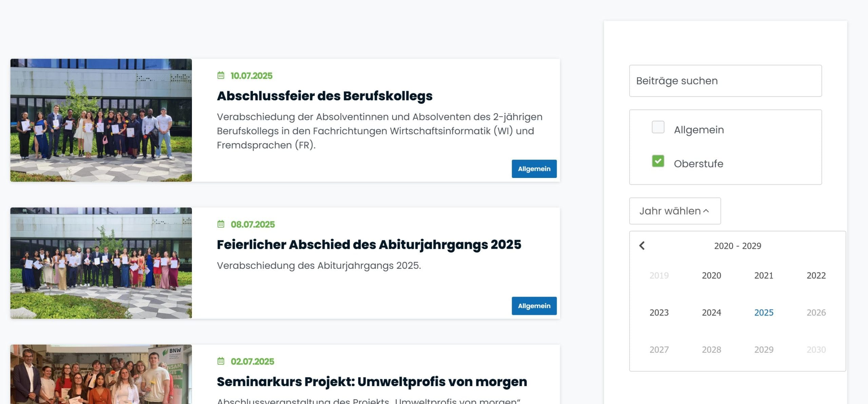
Task: Collapse the Jahr wählen dropdown
Action: tap(674, 211)
